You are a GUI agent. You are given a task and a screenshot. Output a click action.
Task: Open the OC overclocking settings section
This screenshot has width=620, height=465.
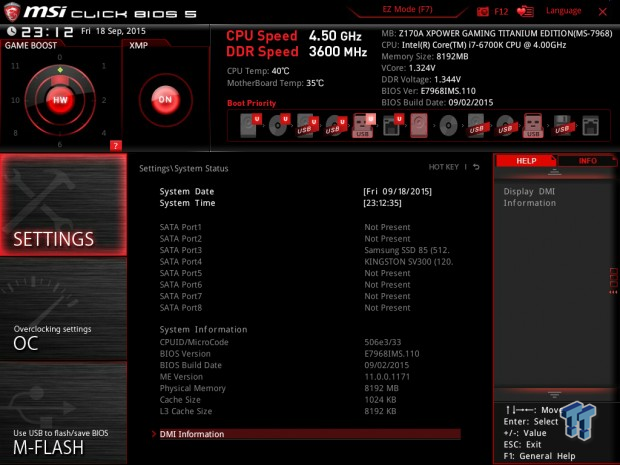tap(63, 309)
